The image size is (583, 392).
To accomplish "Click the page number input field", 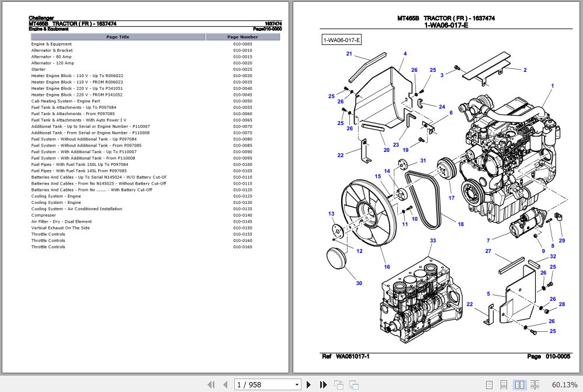I will pyautogui.click(x=263, y=384).
